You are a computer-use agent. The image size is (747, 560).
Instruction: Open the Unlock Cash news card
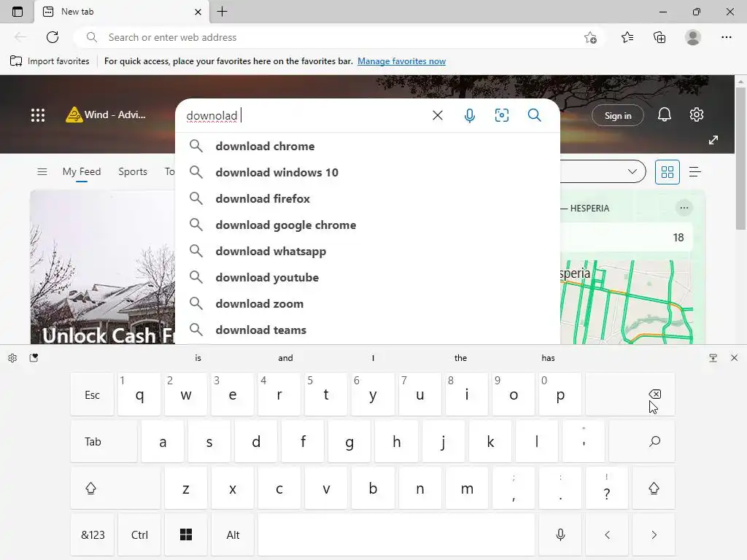coord(103,267)
